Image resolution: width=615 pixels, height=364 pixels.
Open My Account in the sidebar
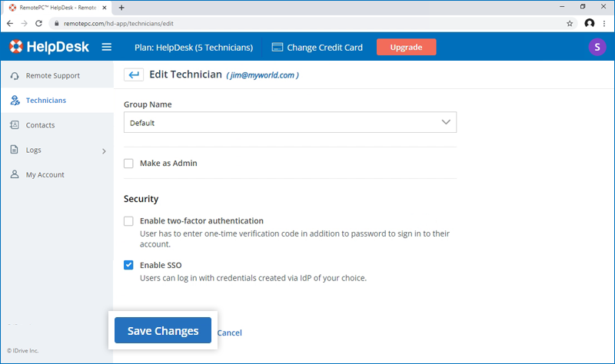[45, 175]
